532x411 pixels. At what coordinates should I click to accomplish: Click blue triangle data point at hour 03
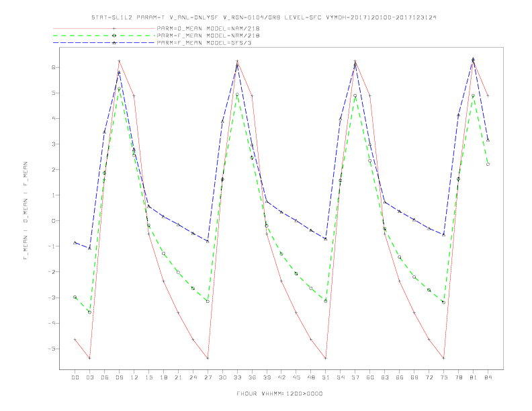pos(89,248)
